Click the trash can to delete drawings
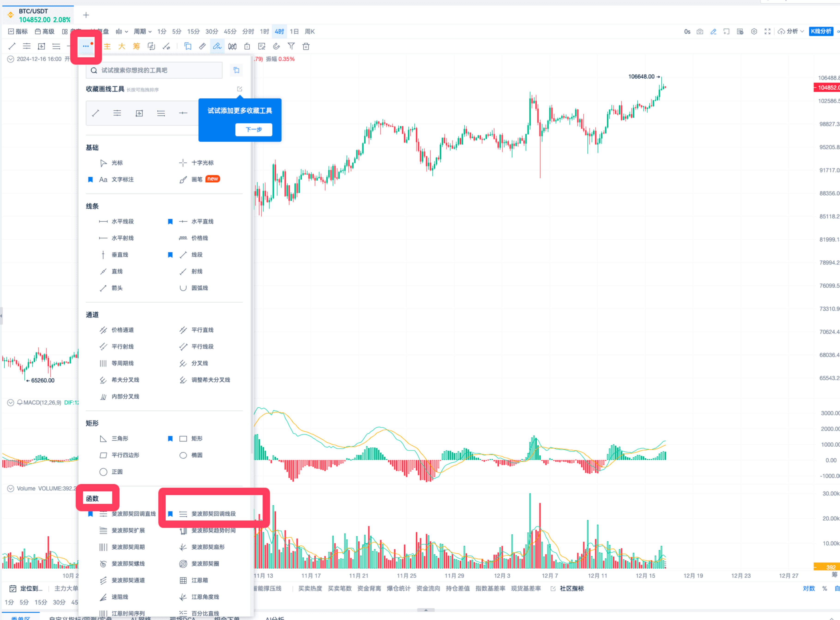Screen dimensions: 840x620 point(306,46)
